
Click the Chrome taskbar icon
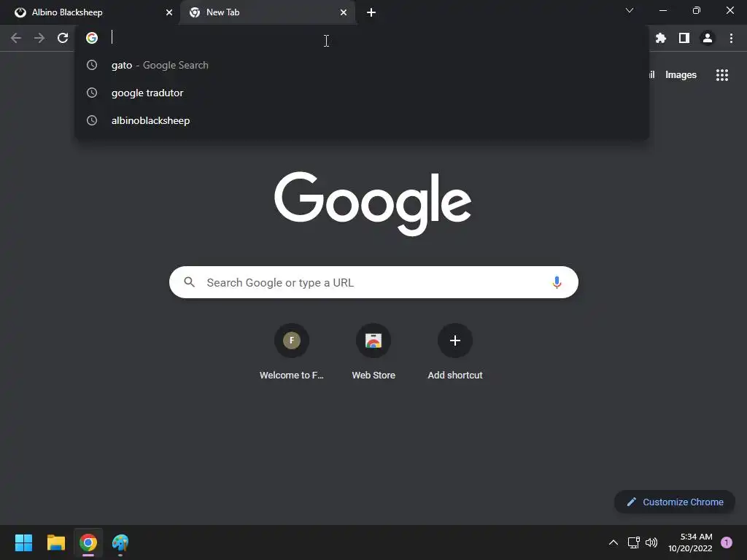tap(88, 542)
